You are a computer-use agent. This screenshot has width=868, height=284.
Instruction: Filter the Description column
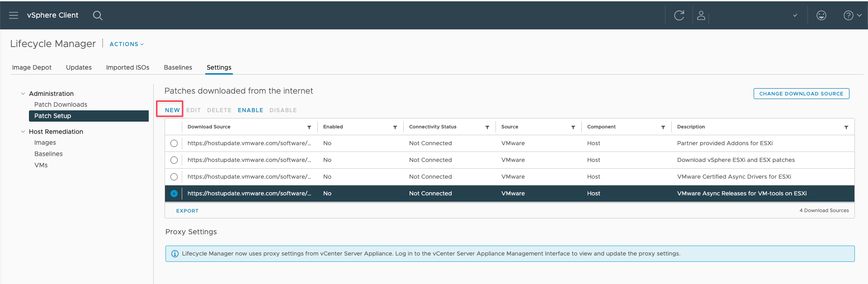[846, 127]
